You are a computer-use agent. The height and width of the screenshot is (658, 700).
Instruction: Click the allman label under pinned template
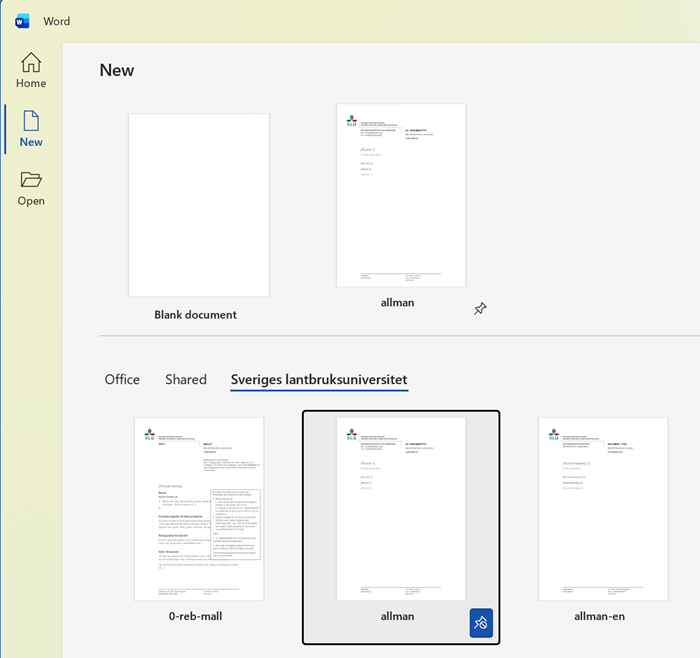click(x=397, y=302)
